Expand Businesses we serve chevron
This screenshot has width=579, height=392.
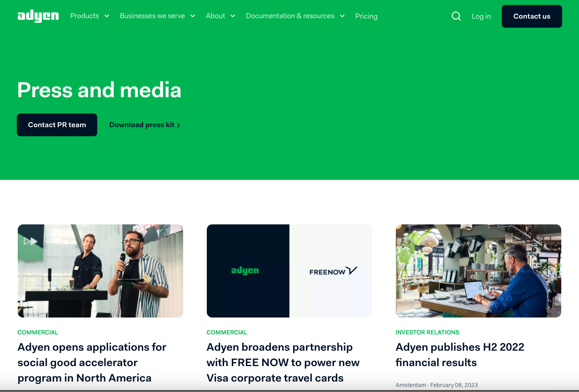(x=193, y=16)
